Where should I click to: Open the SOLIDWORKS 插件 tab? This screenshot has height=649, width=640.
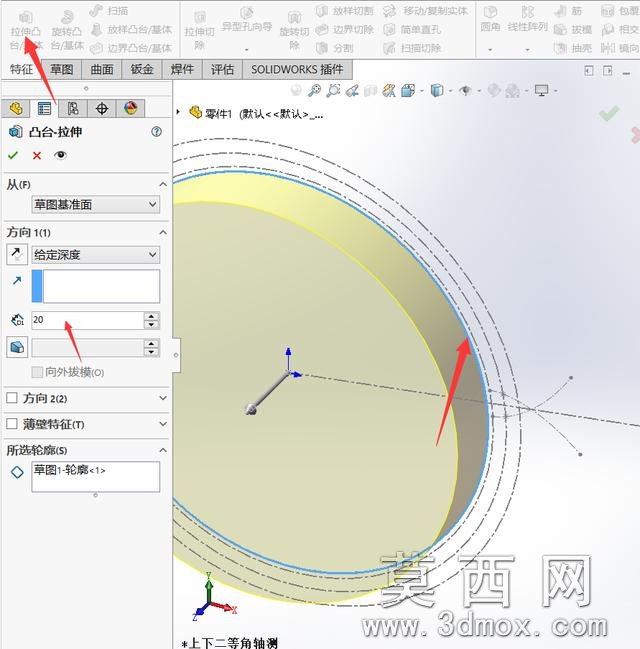click(297, 69)
